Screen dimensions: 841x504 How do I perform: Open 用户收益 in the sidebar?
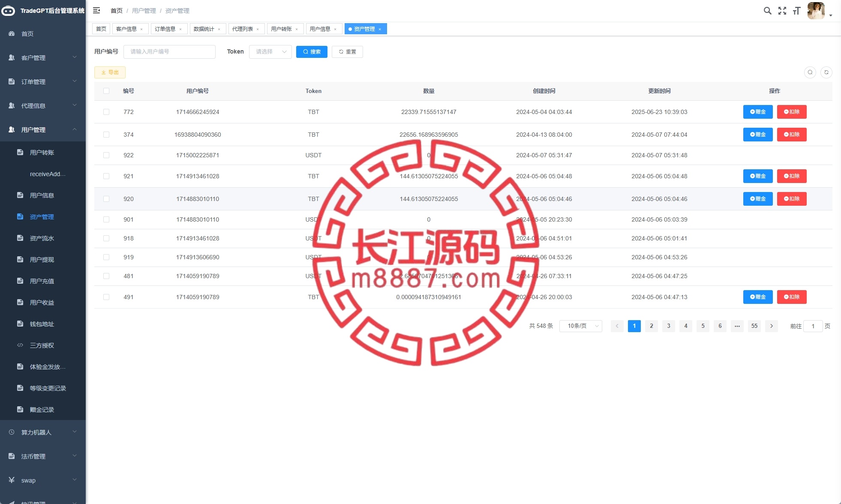click(43, 303)
